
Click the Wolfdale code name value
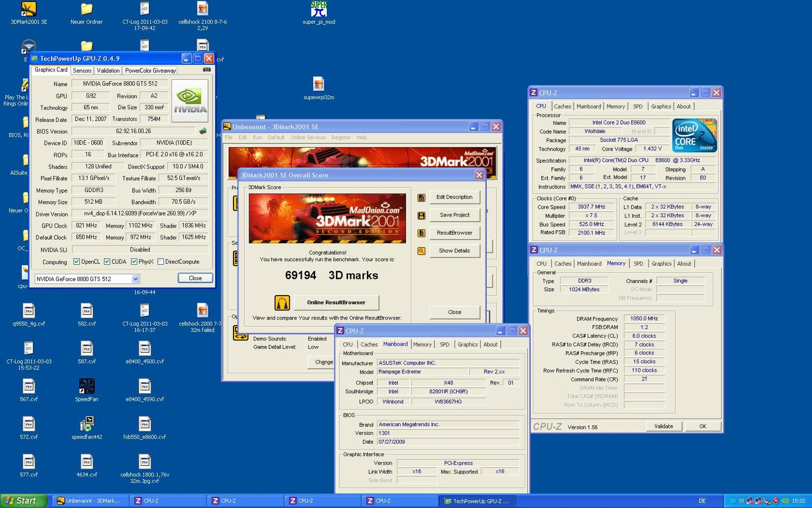pyautogui.click(x=595, y=131)
